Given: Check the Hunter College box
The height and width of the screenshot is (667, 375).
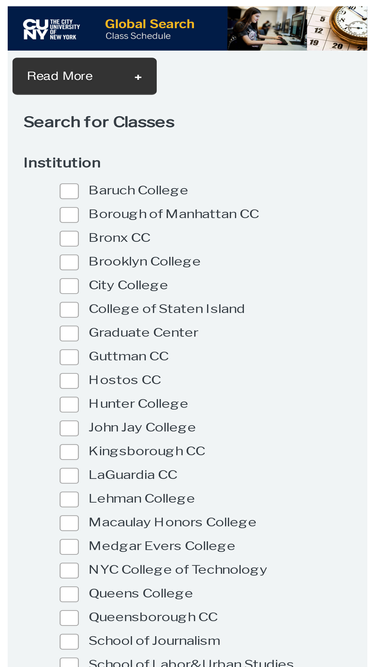Looking at the screenshot, I should click(69, 405).
